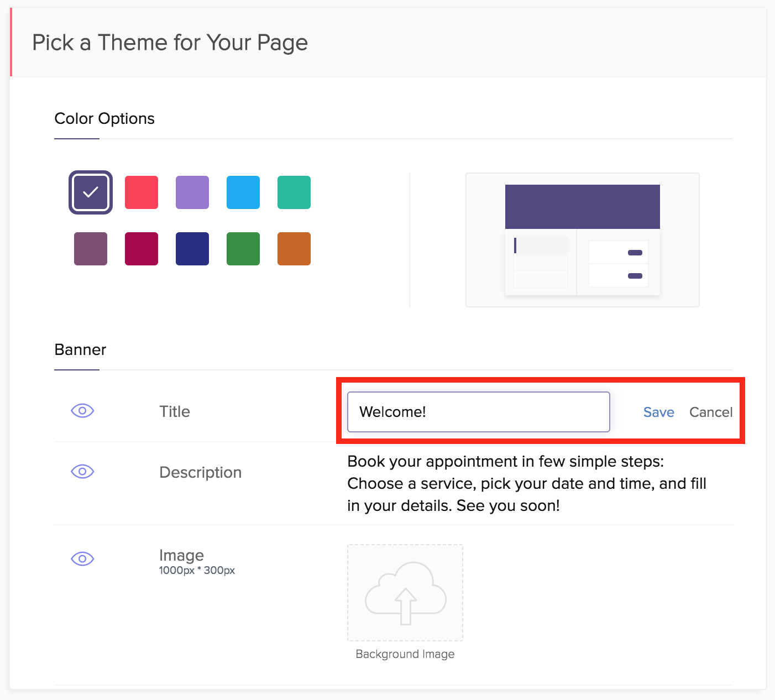775x700 pixels.
Task: Toggle Image visibility eye icon
Action: tap(82, 559)
